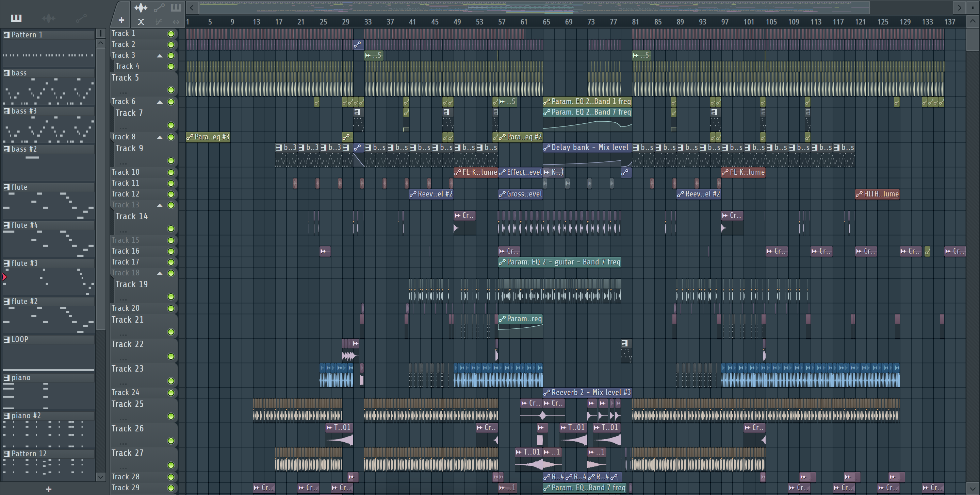Select 'HITH..lume' automation clip on Track 12
Screen dimensions: 980x495
pos(877,194)
